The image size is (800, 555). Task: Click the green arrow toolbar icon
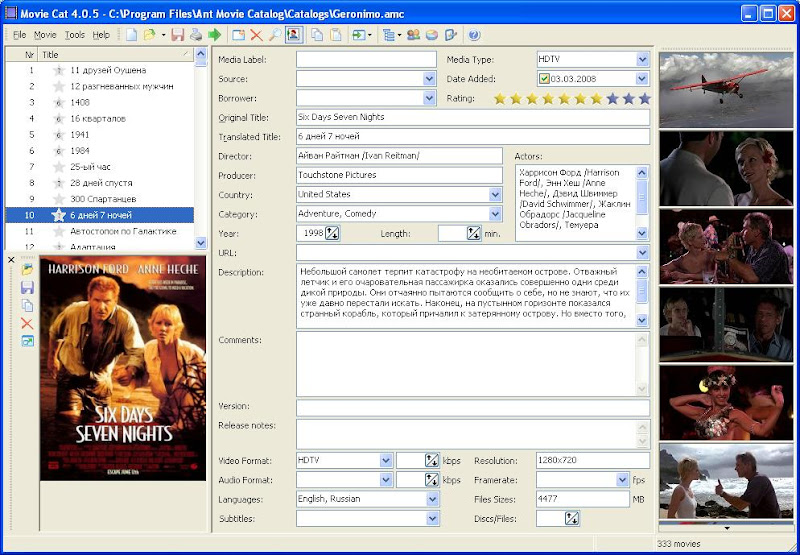(214, 35)
